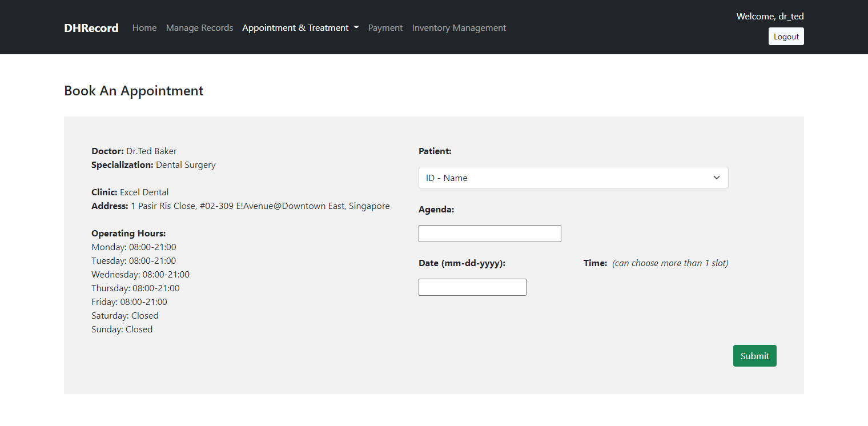Open the Payment page

[x=385, y=28]
